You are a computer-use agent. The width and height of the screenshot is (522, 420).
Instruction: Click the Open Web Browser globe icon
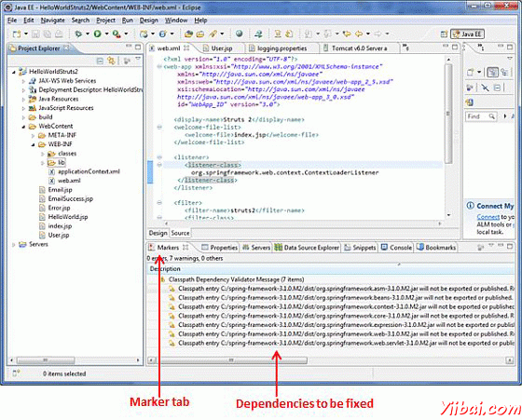[x=239, y=34]
